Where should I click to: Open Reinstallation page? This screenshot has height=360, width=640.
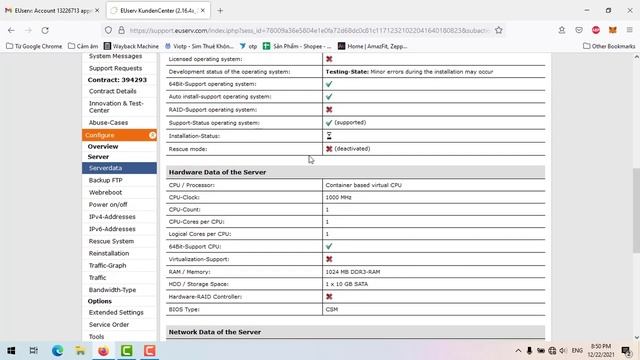pos(109,253)
